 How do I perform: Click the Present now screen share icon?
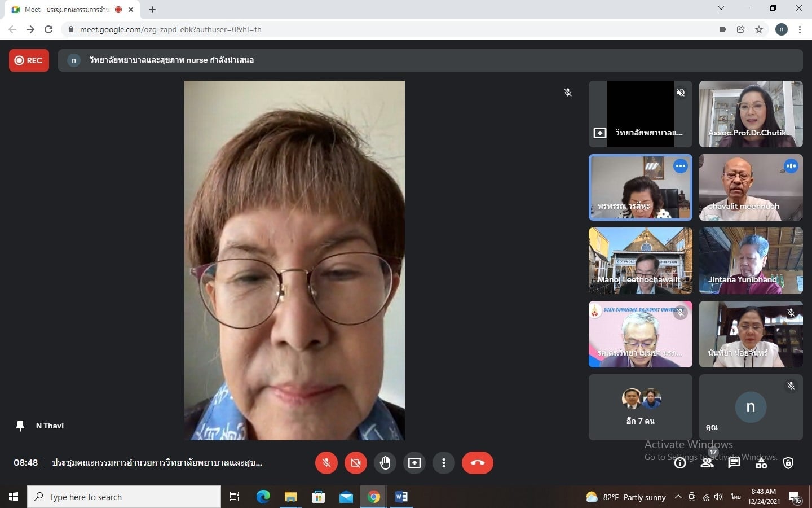coord(414,463)
